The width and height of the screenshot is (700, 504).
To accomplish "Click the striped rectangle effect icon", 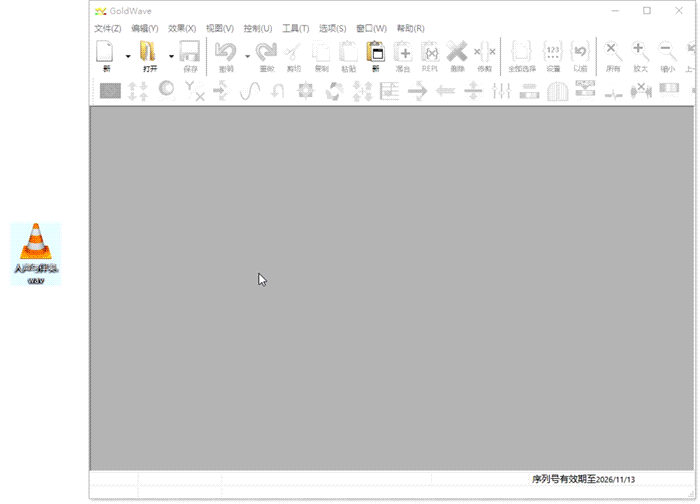I will (669, 89).
